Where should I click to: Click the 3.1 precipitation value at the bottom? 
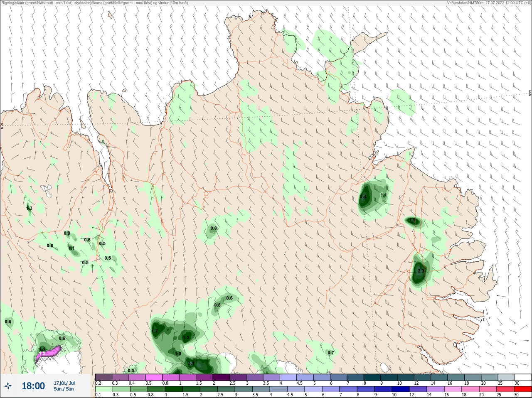[x=191, y=363]
